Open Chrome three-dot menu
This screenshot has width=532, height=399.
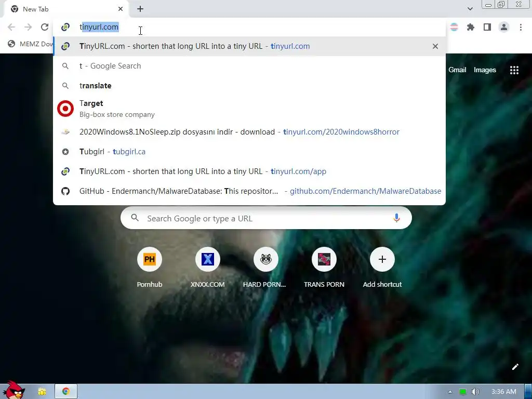click(521, 27)
